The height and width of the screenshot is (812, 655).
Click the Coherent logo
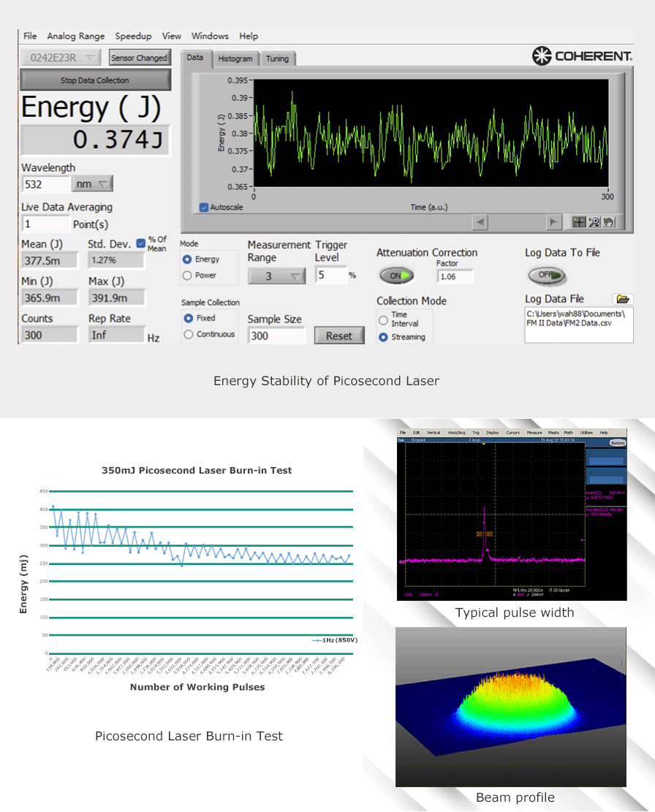pos(582,56)
